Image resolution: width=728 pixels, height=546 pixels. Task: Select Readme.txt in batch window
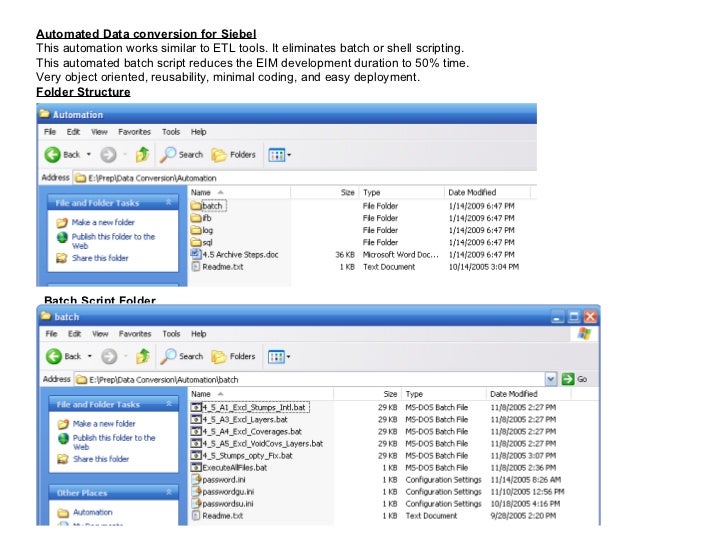pos(217,516)
